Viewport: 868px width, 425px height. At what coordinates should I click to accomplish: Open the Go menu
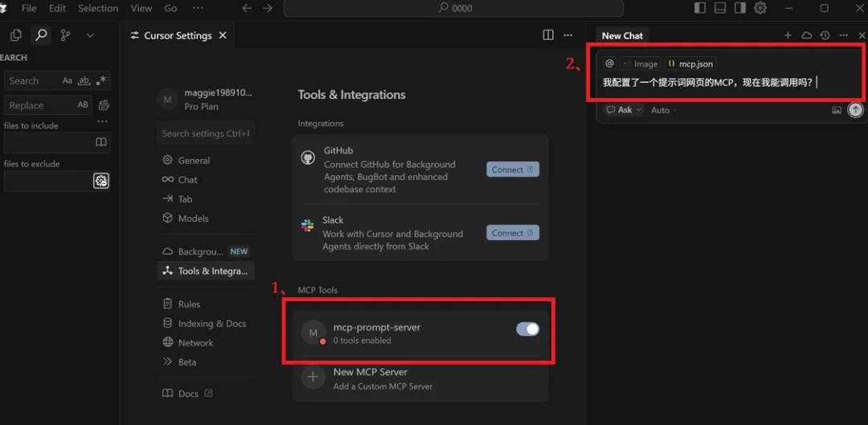pyautogui.click(x=170, y=8)
